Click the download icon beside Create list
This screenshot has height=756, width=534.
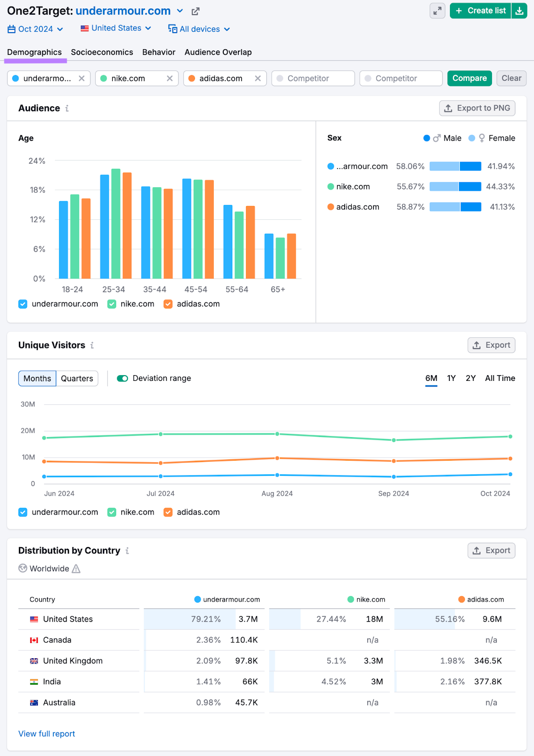tap(519, 11)
